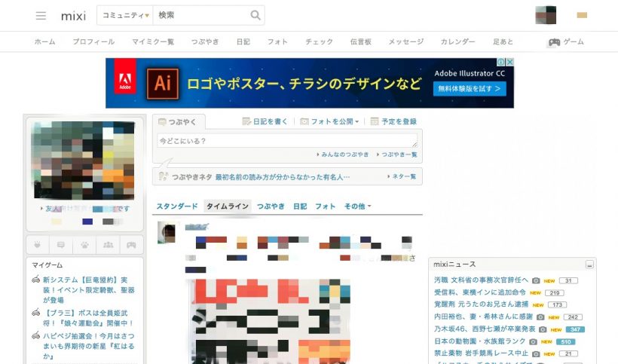618x364 pixels.
Task: Click the speech bubble icon under profile
Action: click(62, 245)
